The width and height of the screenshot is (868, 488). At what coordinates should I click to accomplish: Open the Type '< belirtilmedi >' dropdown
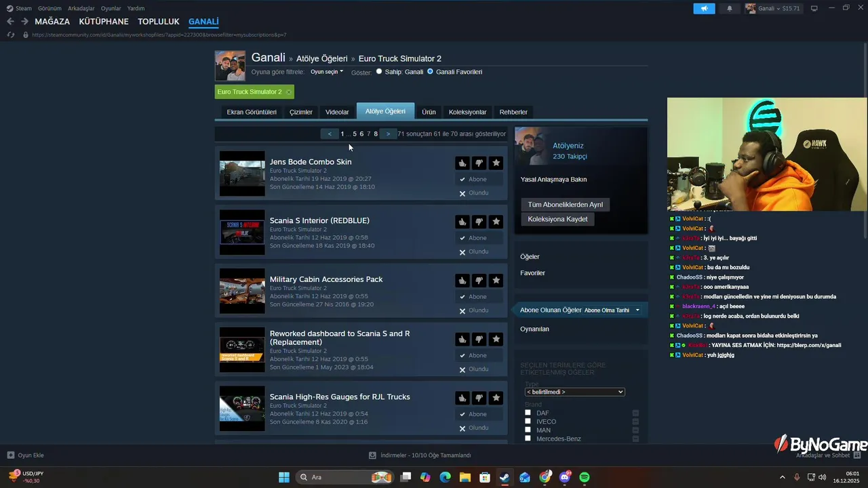tap(574, 392)
